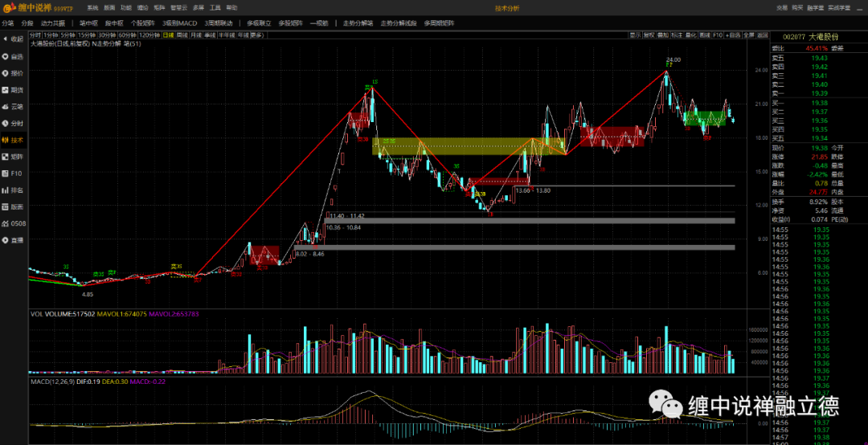868x445 pixels.
Task: Click 叠加 overlay button
Action: pyautogui.click(x=662, y=35)
